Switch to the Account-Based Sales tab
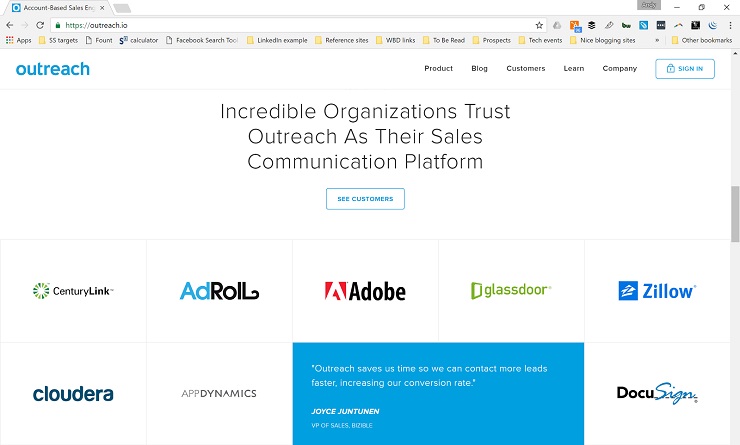The width and height of the screenshot is (740, 445). [x=58, y=8]
